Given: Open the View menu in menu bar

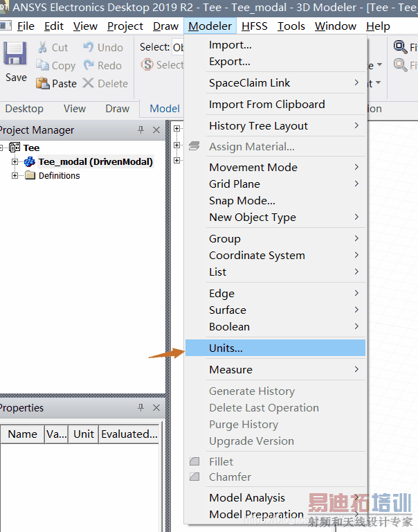Looking at the screenshot, I should [85, 26].
